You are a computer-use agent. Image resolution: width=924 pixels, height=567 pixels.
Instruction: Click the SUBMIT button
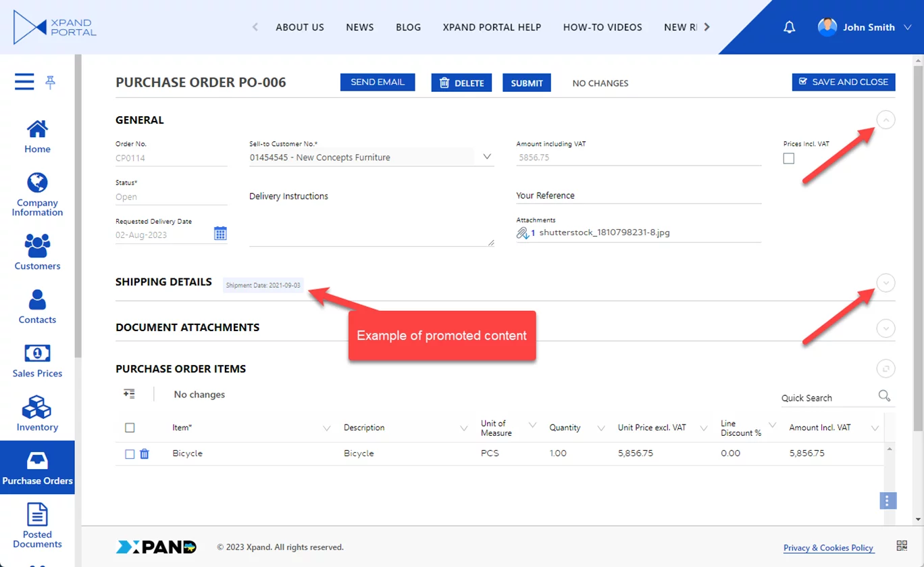(x=526, y=83)
